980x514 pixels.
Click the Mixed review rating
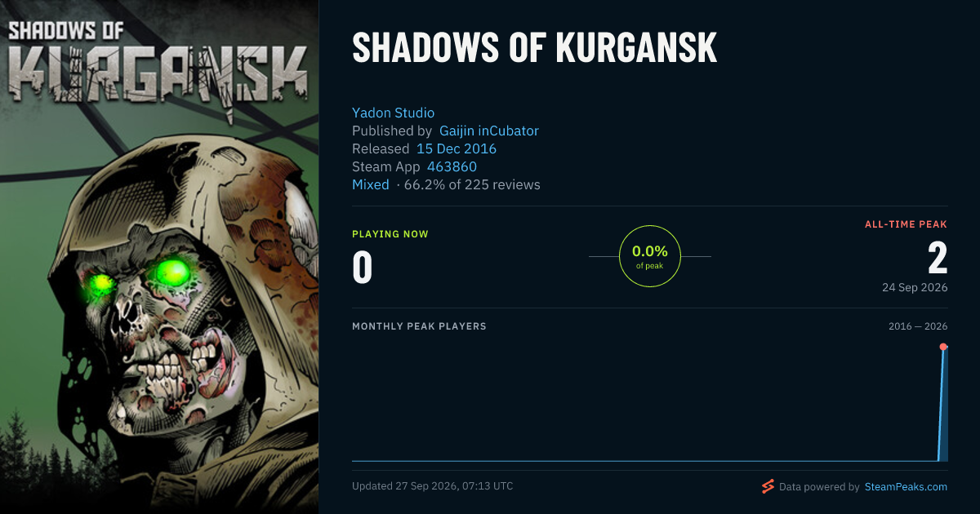[x=371, y=184]
